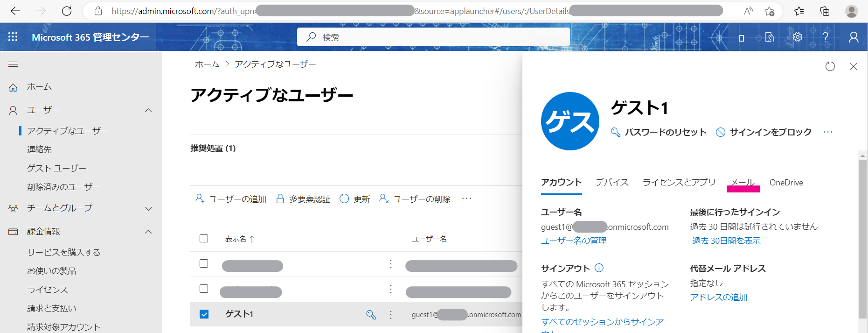Click into the 検索 search box
The image size is (868, 333).
click(x=433, y=37)
